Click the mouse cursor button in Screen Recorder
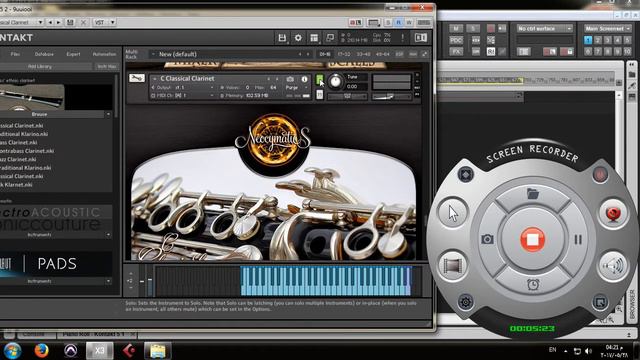This screenshot has height=360, width=640. pyautogui.click(x=453, y=213)
